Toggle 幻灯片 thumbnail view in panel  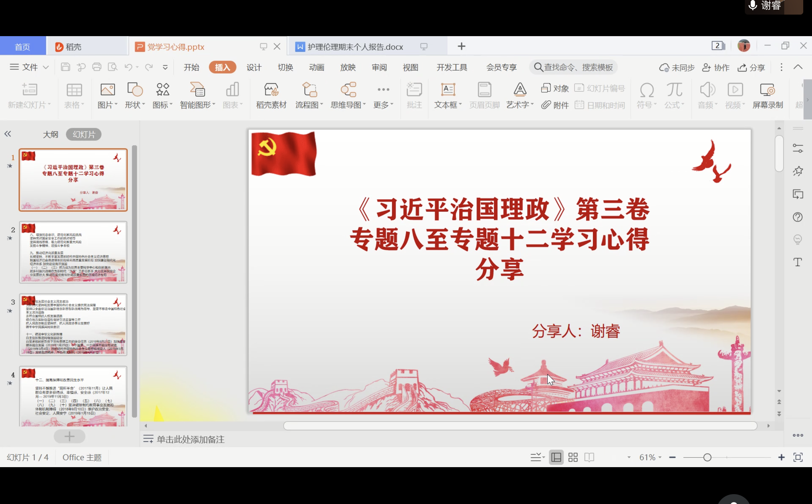pos(84,134)
